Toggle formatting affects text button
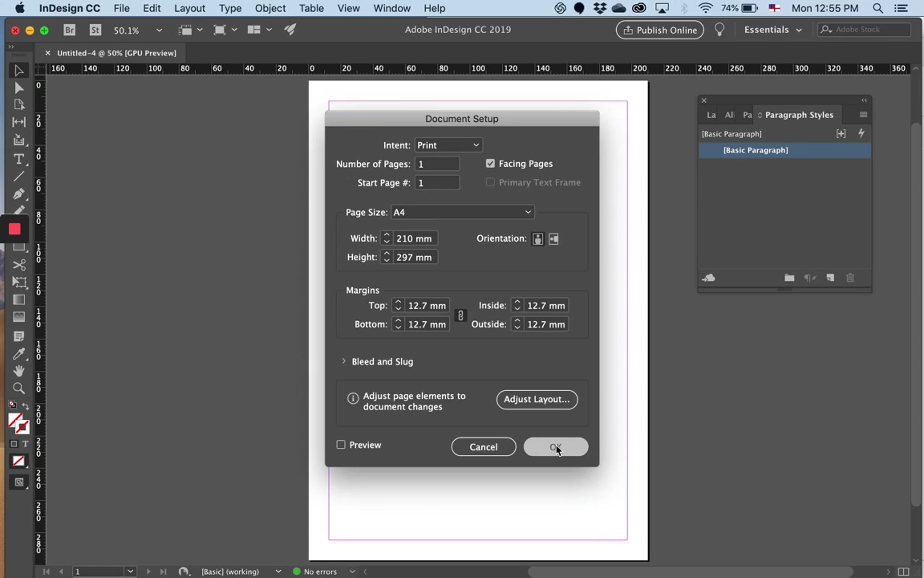The image size is (924, 578). coord(25,444)
